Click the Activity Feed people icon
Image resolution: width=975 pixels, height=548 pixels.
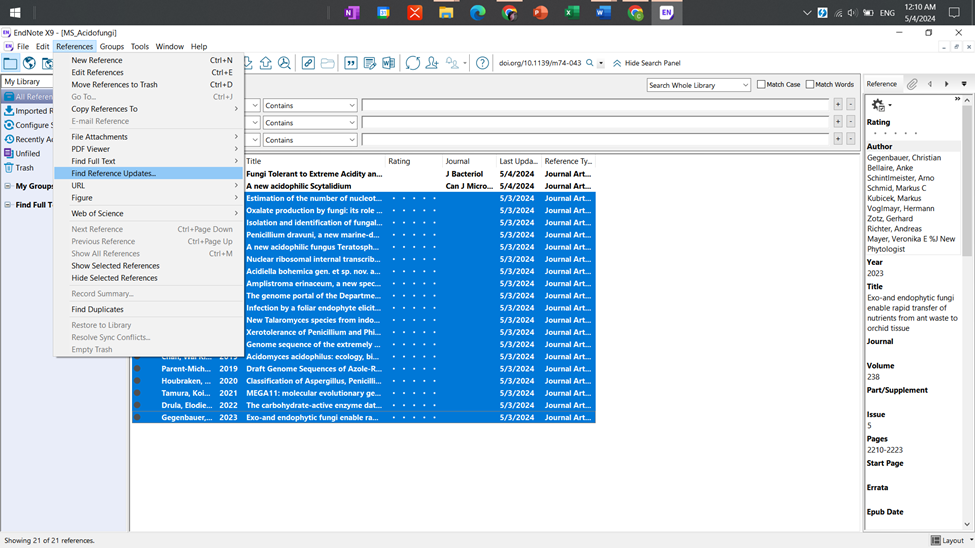[x=453, y=63]
